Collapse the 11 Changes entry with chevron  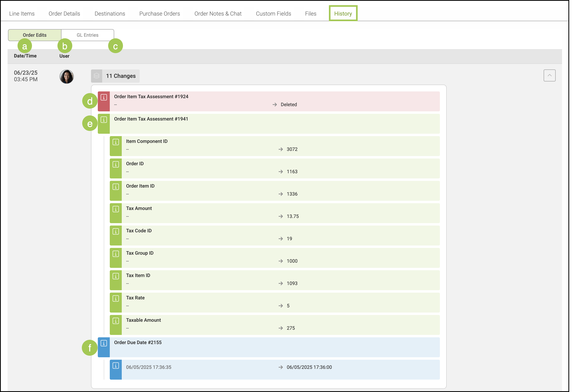click(x=549, y=75)
